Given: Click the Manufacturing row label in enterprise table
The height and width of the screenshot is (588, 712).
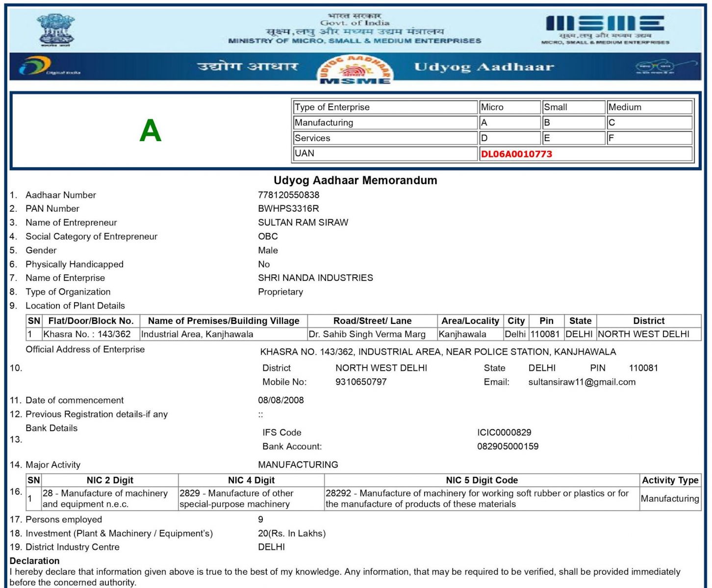Looking at the screenshot, I should click(385, 122).
